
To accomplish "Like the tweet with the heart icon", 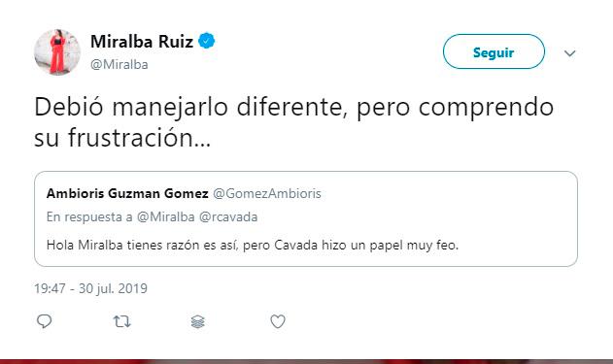I will [278, 321].
